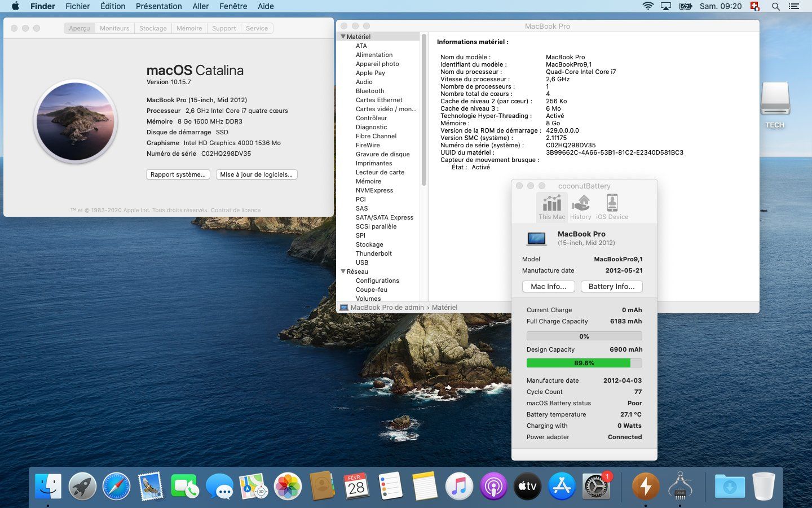
Task: Click Matériel in path bar
Action: [444, 308]
